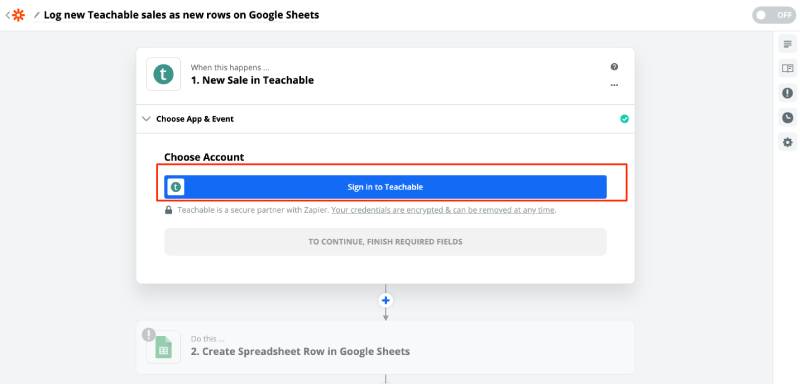Click the Zap title text to edit
Image resolution: width=800 pixels, height=384 pixels.
(181, 15)
